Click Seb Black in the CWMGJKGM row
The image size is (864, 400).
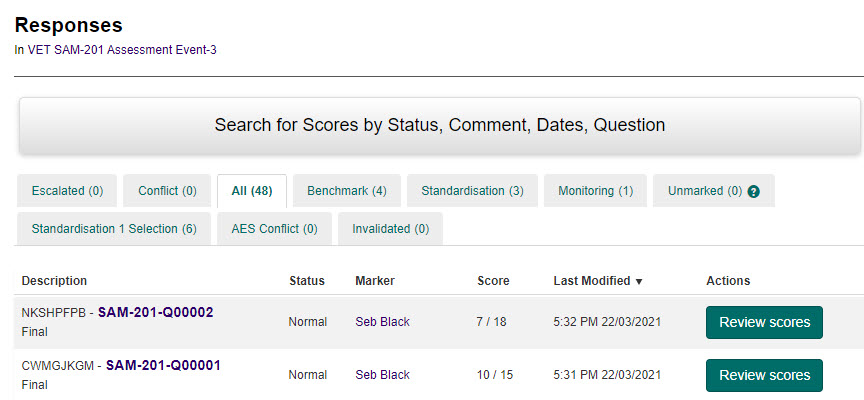(382, 375)
